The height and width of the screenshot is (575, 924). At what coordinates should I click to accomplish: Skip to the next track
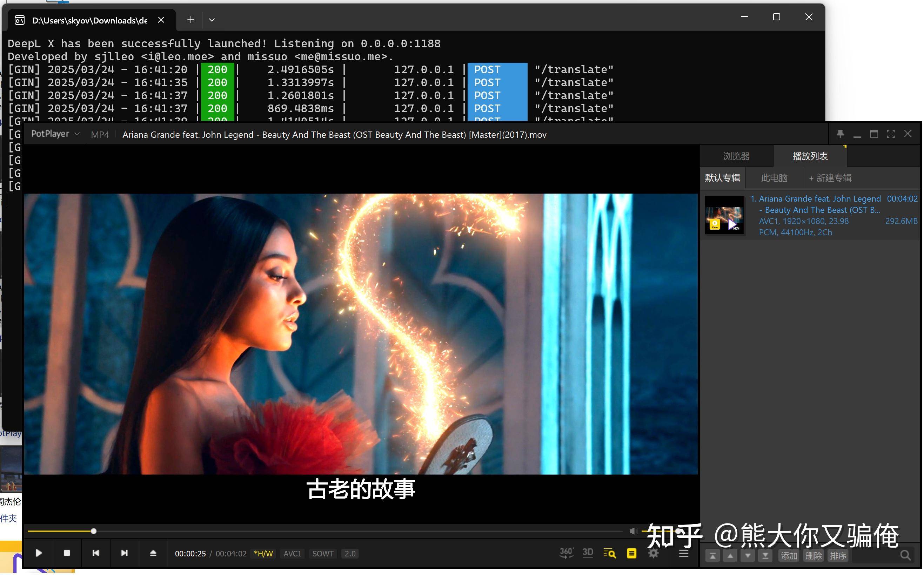[x=125, y=553]
